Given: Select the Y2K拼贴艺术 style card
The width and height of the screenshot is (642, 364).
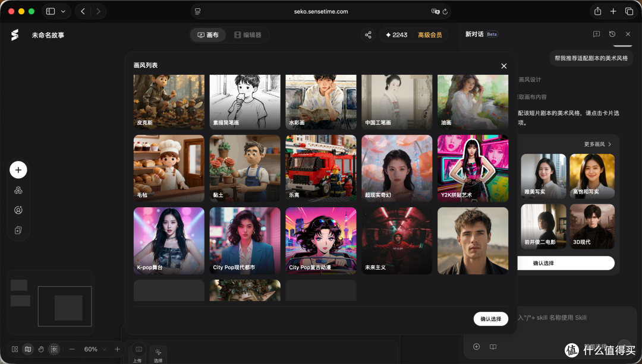Looking at the screenshot, I should pyautogui.click(x=473, y=169).
